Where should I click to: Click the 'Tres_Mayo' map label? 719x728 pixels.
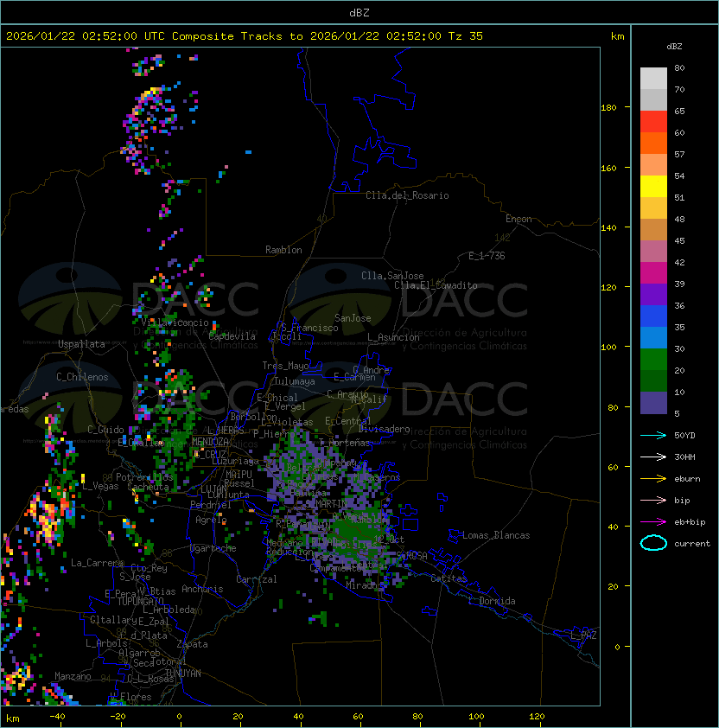(x=285, y=366)
